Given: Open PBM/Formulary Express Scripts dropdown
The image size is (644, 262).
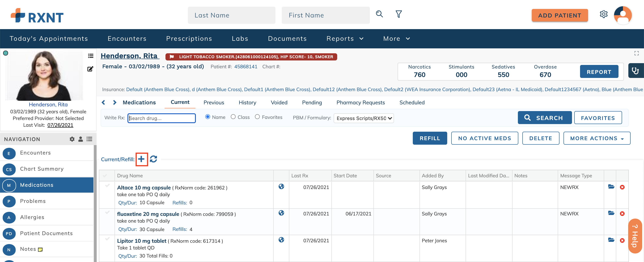Looking at the screenshot, I should [364, 118].
